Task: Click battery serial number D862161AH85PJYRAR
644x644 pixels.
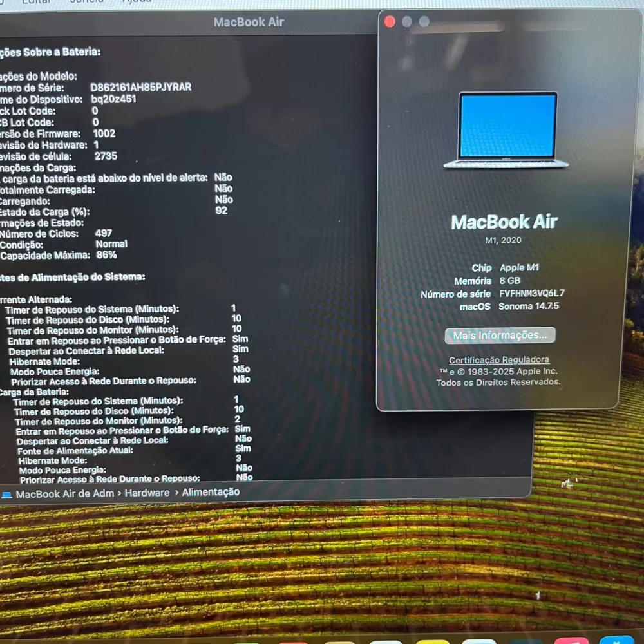Action: pyautogui.click(x=140, y=87)
